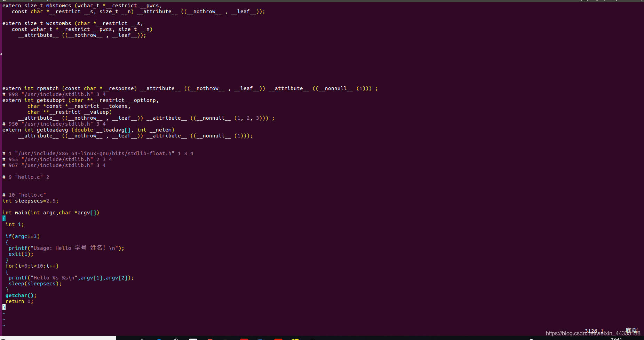Click the '底端' scroll position indicator
Viewport: 644px width, 340px height.
[631, 330]
